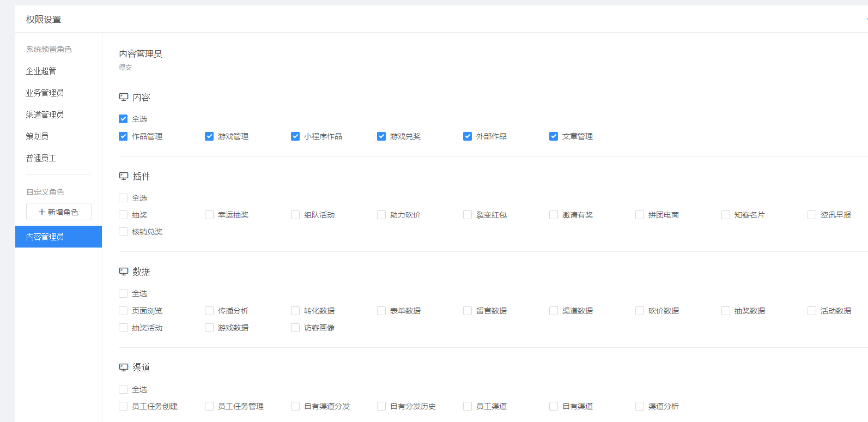Enable 知客名片 checkbox
The image size is (868, 422).
point(726,215)
